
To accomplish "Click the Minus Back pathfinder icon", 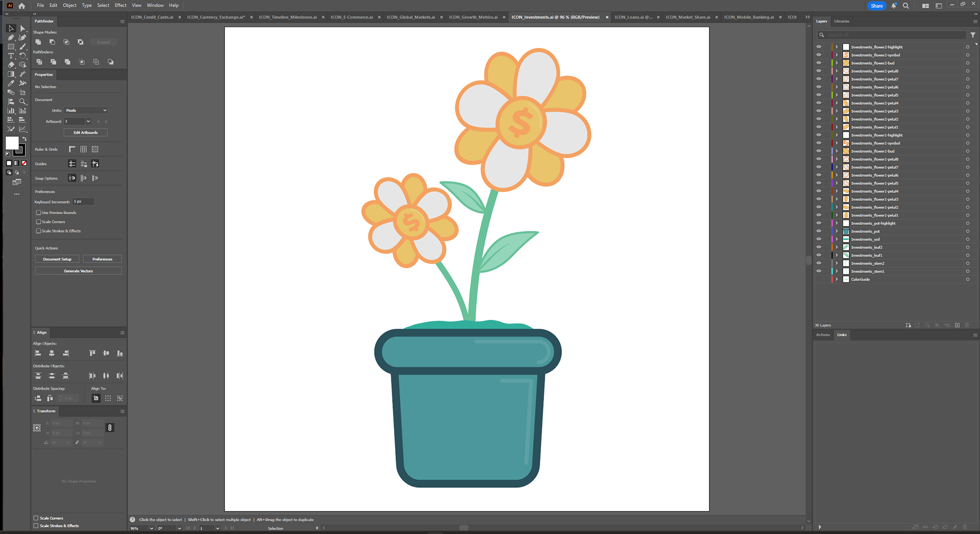I will click(x=110, y=62).
